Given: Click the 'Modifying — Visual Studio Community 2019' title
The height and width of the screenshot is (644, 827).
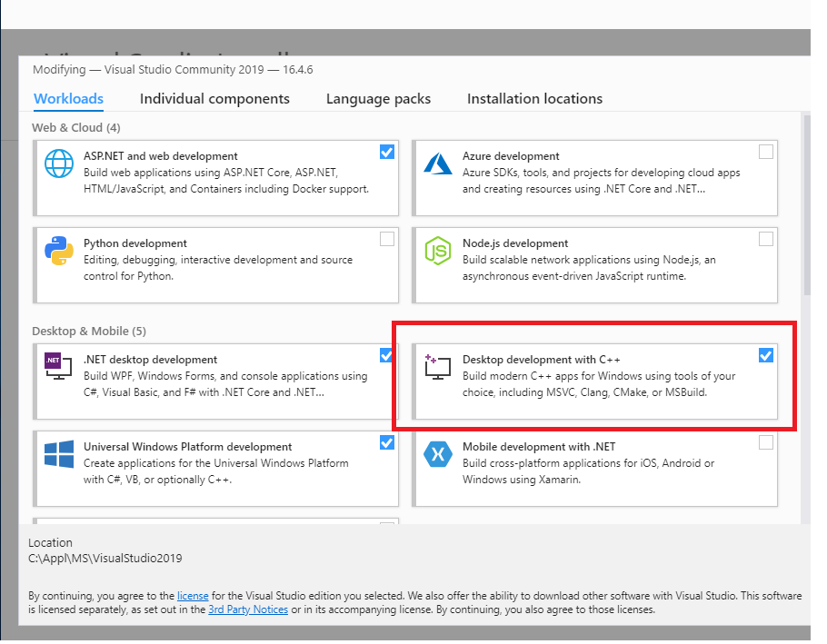Looking at the screenshot, I should [173, 70].
